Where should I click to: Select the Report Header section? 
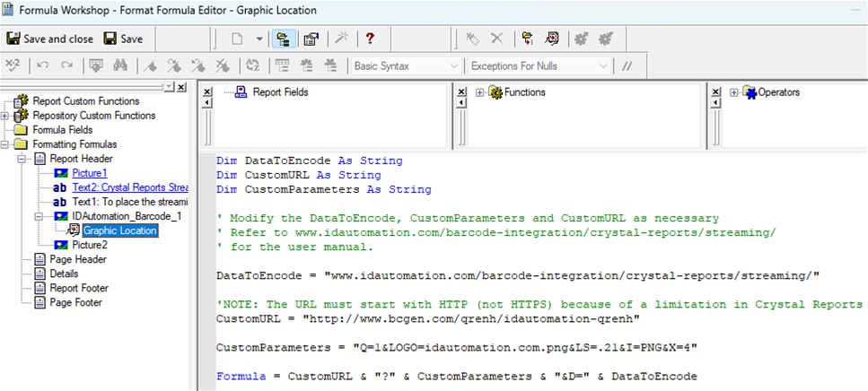82,159
